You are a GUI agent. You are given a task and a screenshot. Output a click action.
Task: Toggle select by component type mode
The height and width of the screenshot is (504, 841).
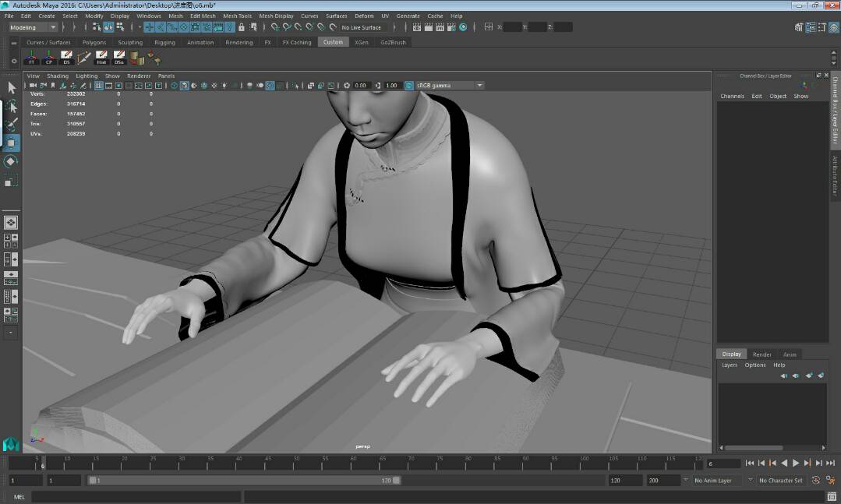coord(120,26)
